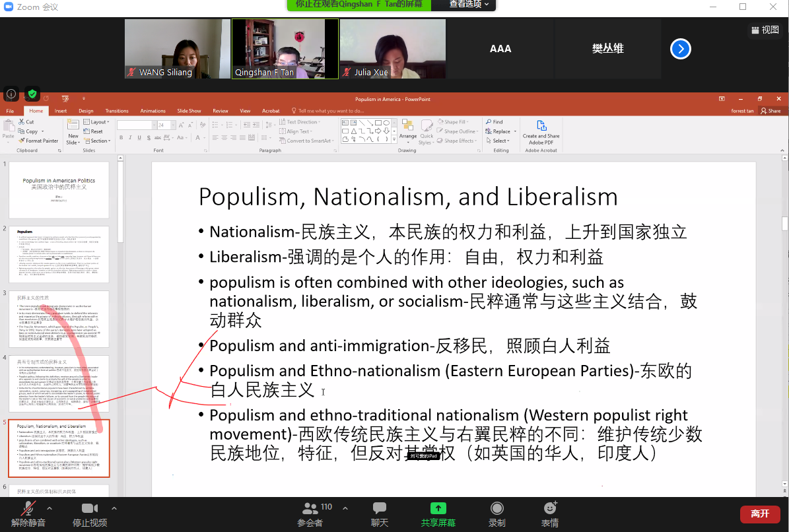Show next participants with blue arrow
The width and height of the screenshot is (789, 532).
point(681,49)
